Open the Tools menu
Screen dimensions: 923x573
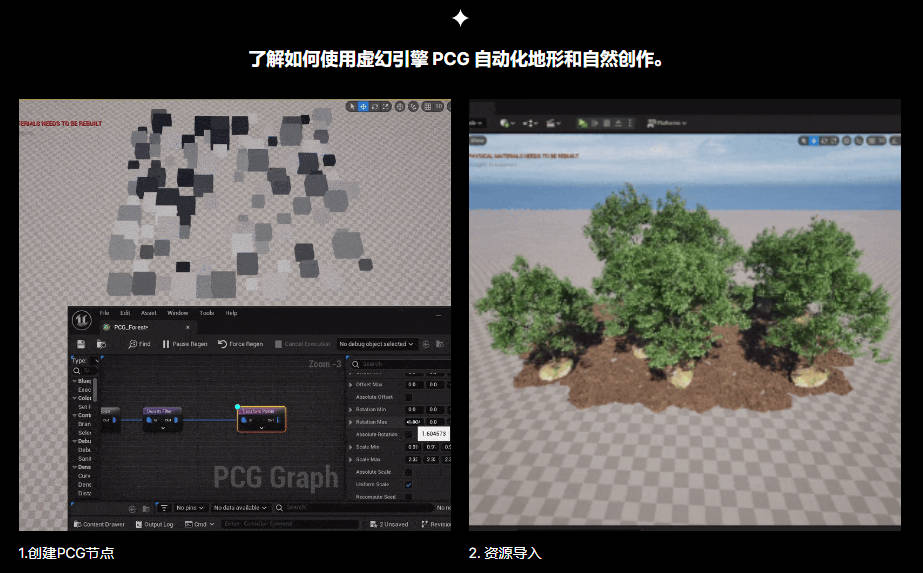pos(207,313)
